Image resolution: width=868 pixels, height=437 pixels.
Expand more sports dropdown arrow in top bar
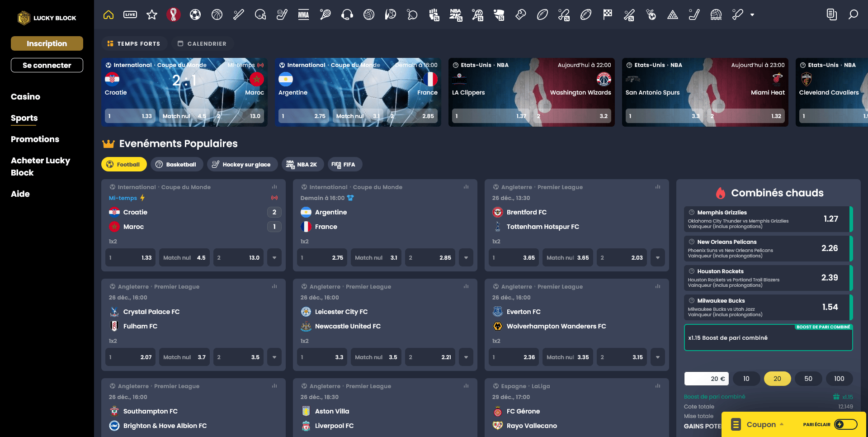[x=752, y=15]
